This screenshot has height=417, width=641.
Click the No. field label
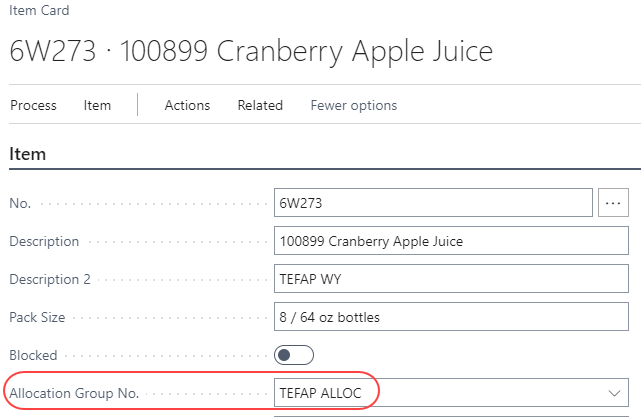pos(20,203)
